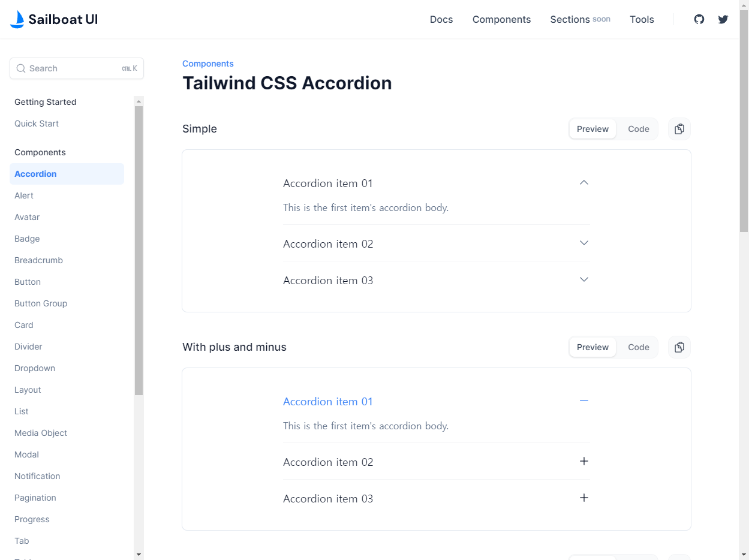Go to the Button Group sidebar link
749x560 pixels.
click(41, 303)
